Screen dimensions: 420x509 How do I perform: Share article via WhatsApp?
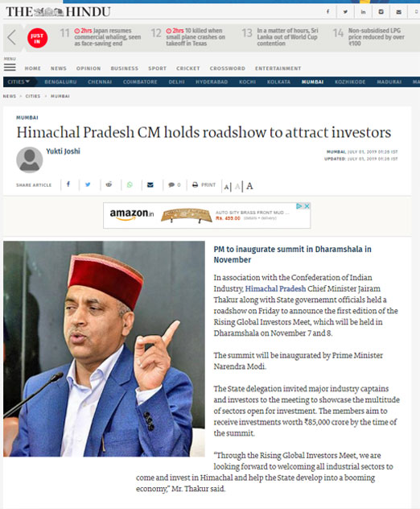pyautogui.click(x=130, y=184)
